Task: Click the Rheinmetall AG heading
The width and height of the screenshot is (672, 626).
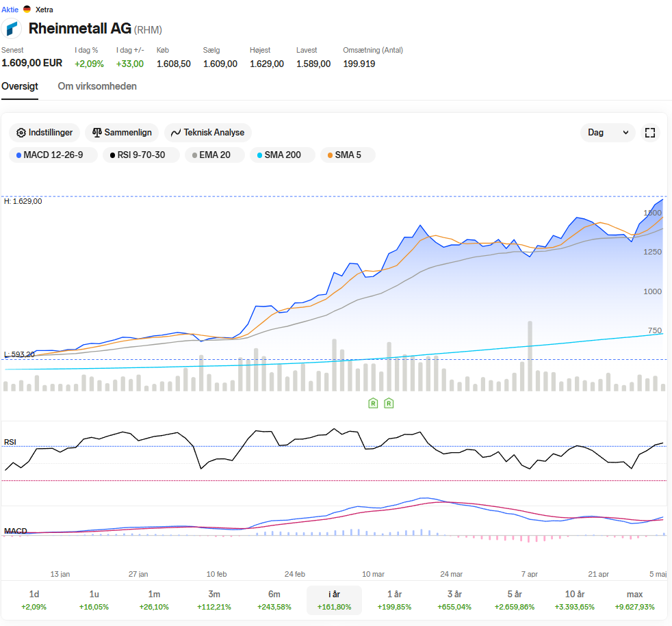Action: 79,29
